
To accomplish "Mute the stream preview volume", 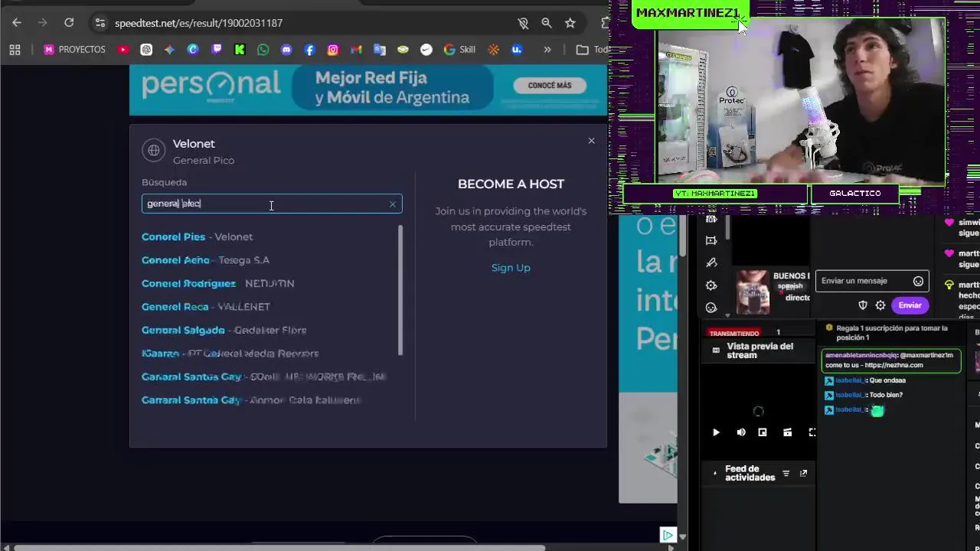I will click(741, 432).
